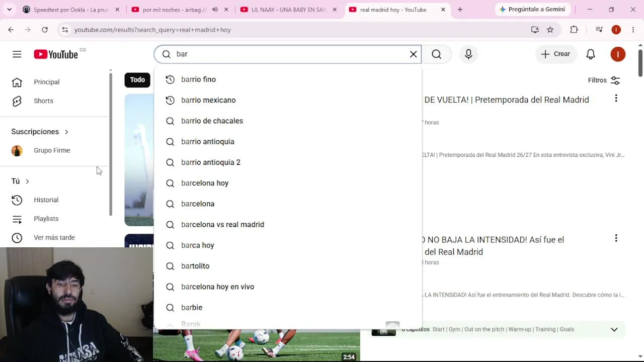
Task: Open the 'NO BAJA LA INTENSIDAD' video title
Action: [x=494, y=246]
